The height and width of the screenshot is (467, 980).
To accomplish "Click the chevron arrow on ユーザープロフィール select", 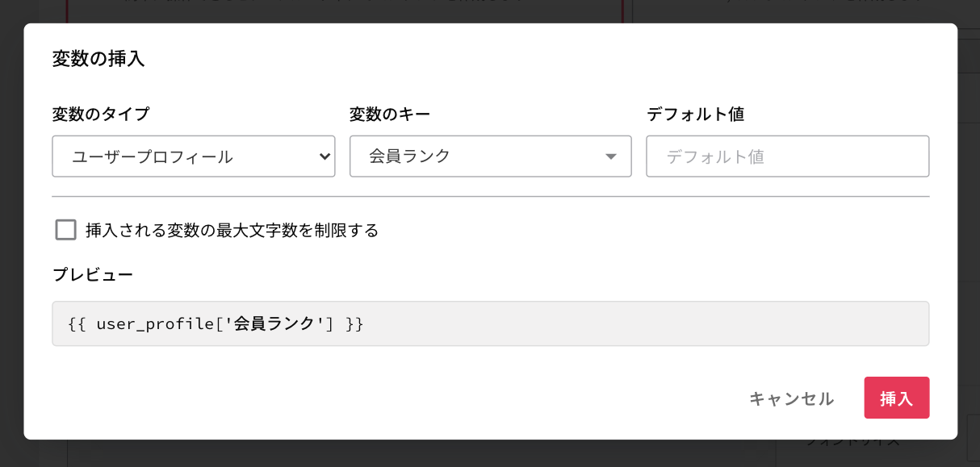I will tap(325, 156).
